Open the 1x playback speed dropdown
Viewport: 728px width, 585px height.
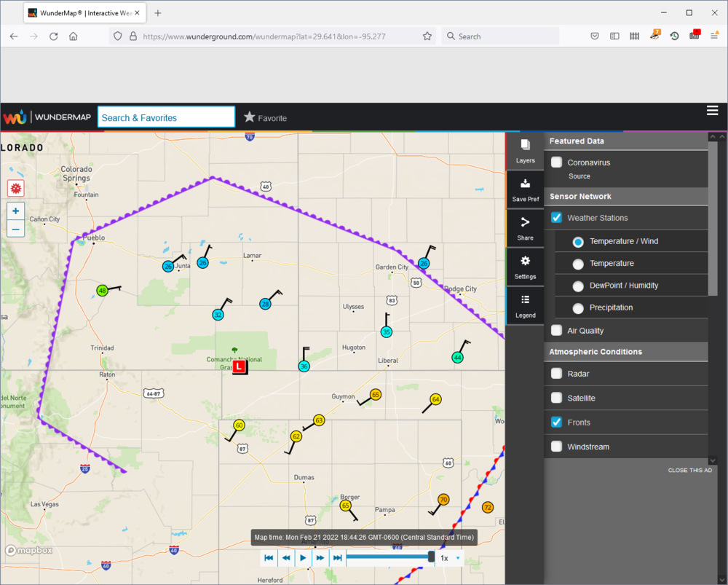[x=449, y=558]
